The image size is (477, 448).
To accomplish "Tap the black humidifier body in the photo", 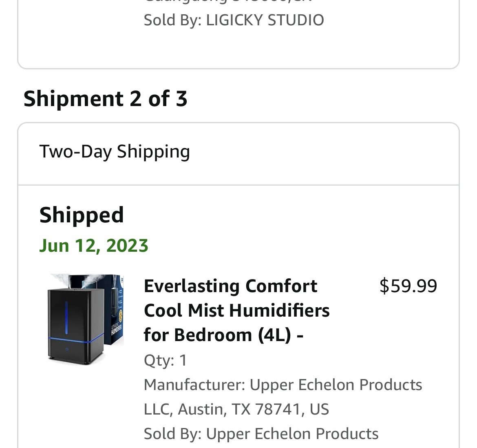I will tap(76, 326).
